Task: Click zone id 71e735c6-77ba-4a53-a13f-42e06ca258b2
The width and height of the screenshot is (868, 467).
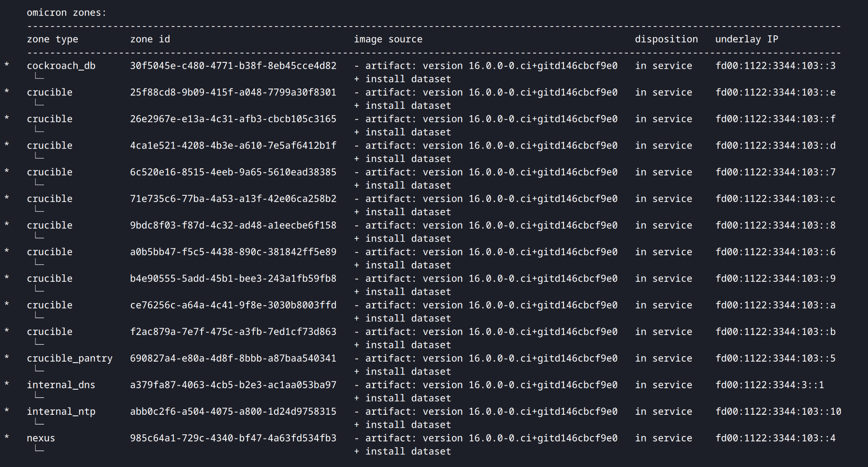Action: click(x=233, y=199)
